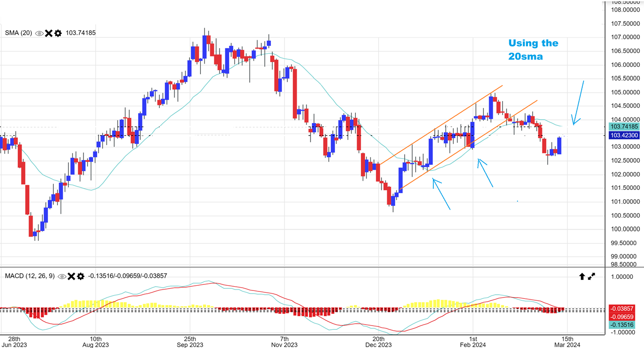Click the 106.50000 price axis label

pyautogui.click(x=626, y=51)
